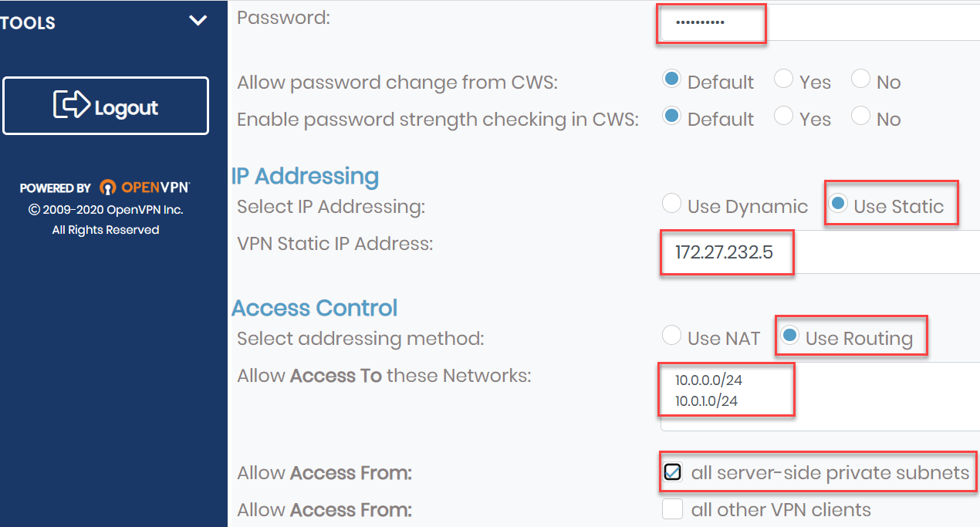
Task: Click the Logout button
Action: [x=106, y=106]
